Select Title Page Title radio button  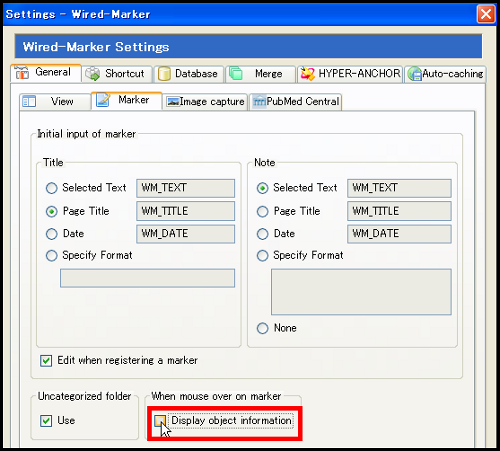tap(52, 211)
